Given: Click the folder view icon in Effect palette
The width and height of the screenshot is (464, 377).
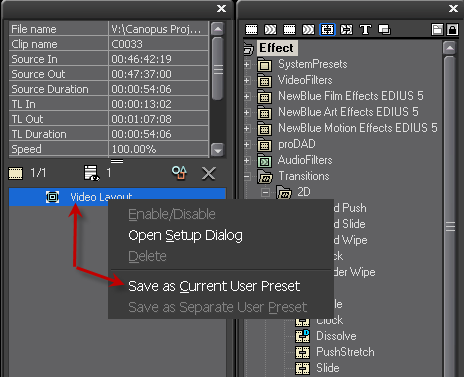Looking at the screenshot, I should tap(437, 30).
